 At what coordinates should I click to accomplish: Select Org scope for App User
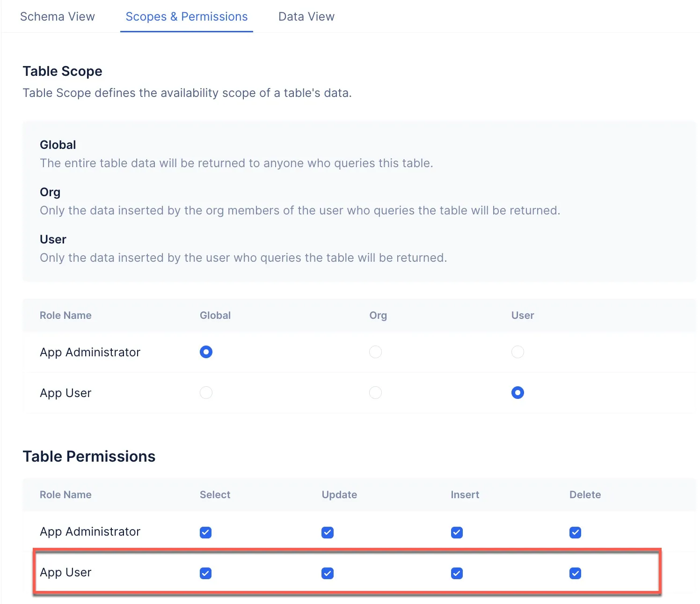pyautogui.click(x=375, y=393)
